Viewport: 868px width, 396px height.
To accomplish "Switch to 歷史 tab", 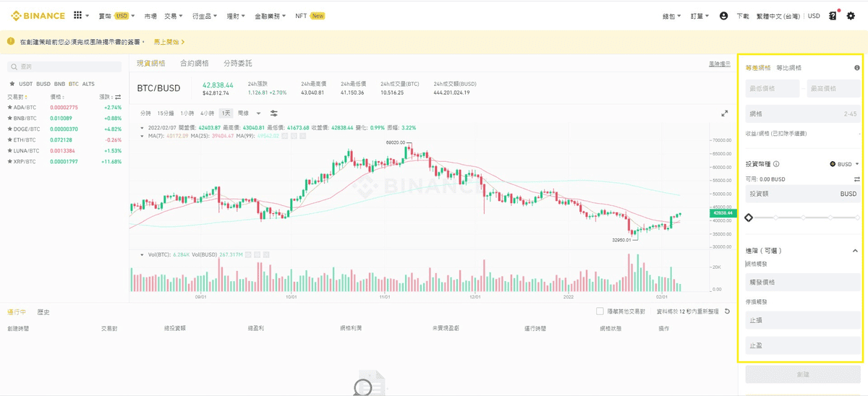I will [x=44, y=312].
